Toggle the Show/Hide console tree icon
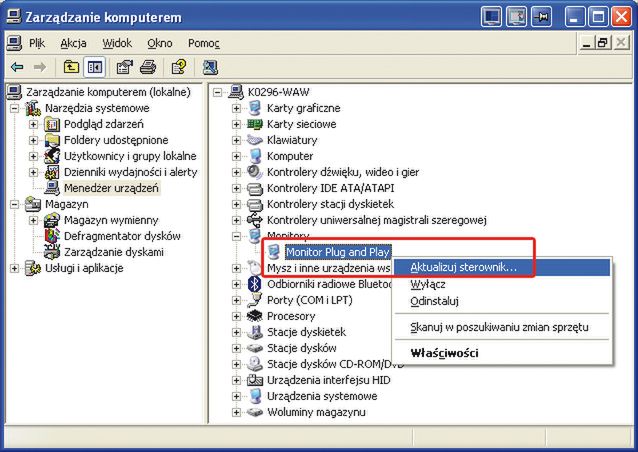The height and width of the screenshot is (452, 638). coord(95,67)
